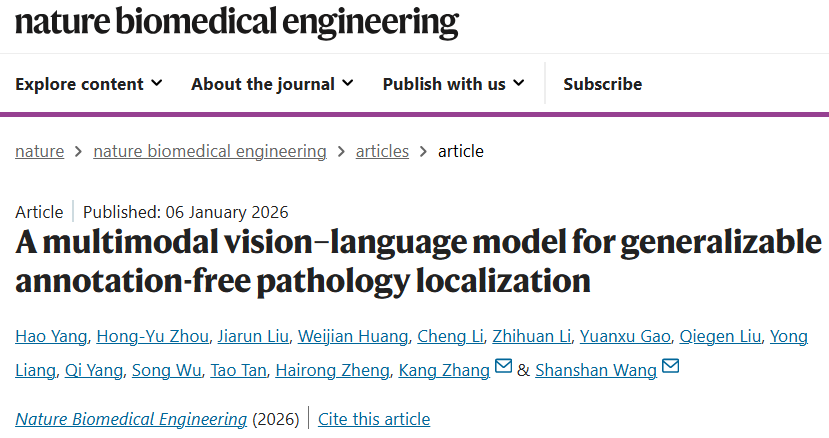
Task: Click author Tao Tan link
Action: (x=238, y=370)
